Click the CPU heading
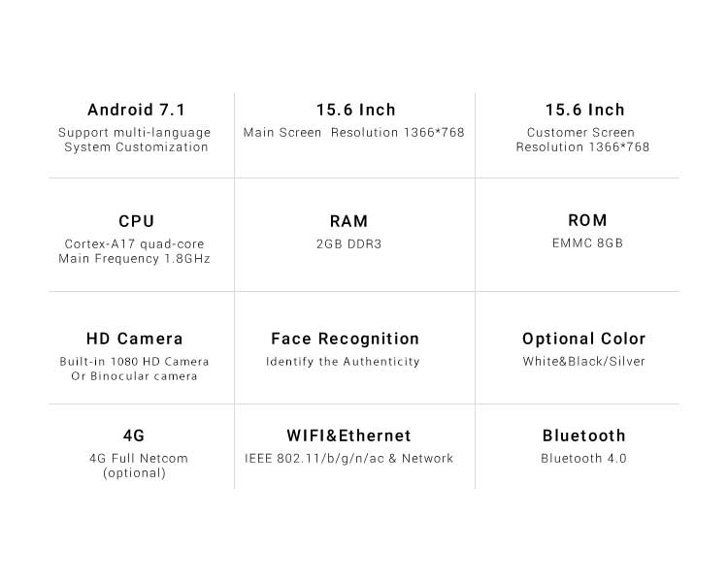The image size is (728, 582). tap(137, 221)
